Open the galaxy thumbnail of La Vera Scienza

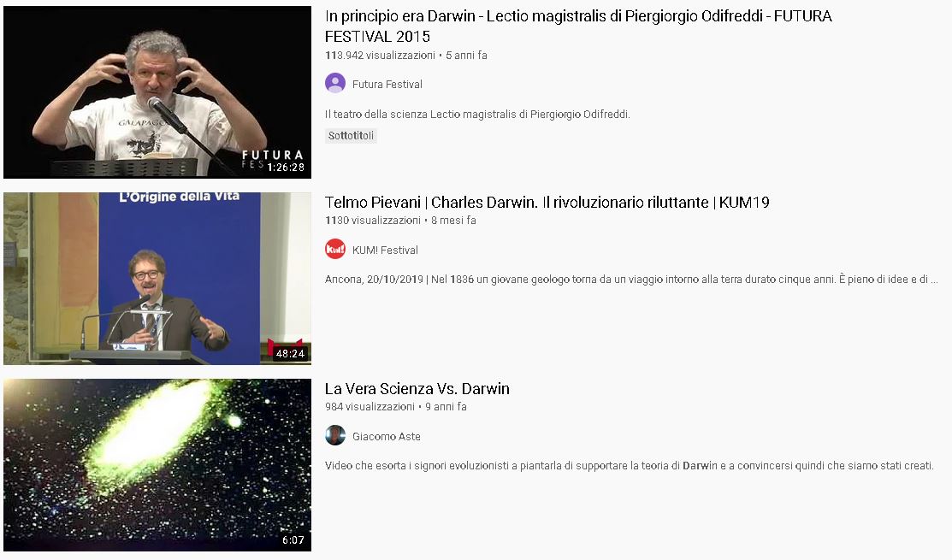(x=157, y=465)
